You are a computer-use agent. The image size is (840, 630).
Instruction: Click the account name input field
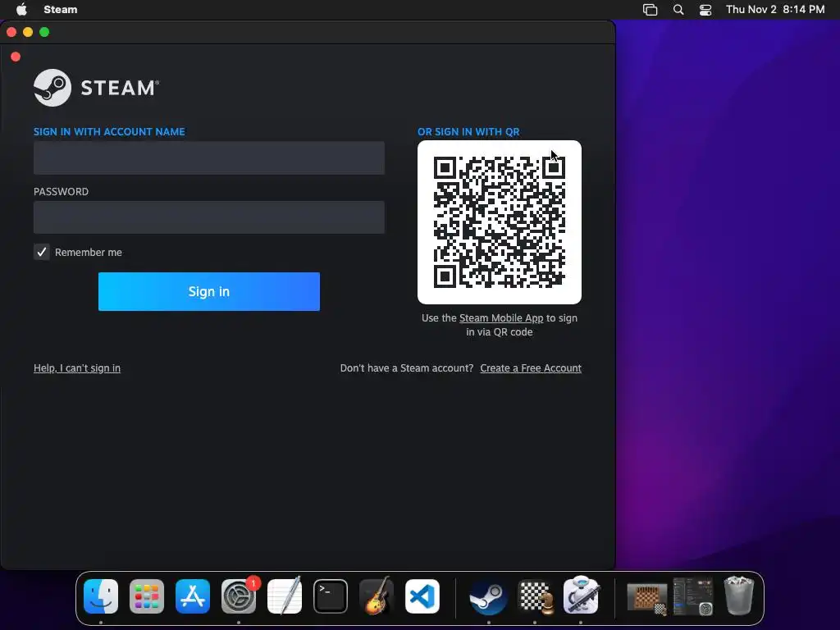pyautogui.click(x=209, y=158)
